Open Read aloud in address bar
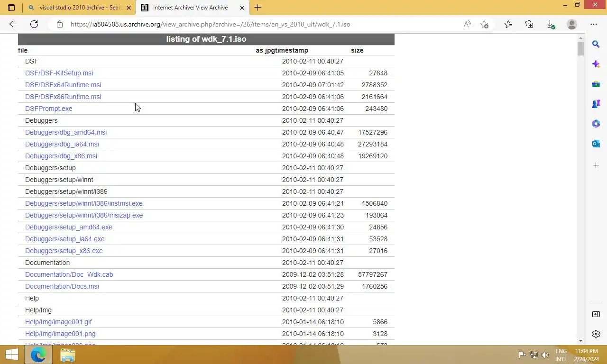The image size is (607, 364). pos(467,24)
